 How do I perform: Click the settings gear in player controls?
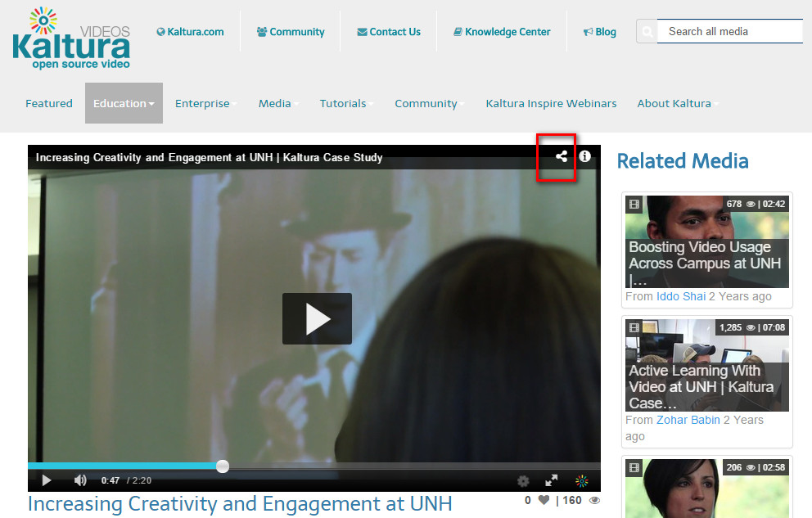point(523,481)
